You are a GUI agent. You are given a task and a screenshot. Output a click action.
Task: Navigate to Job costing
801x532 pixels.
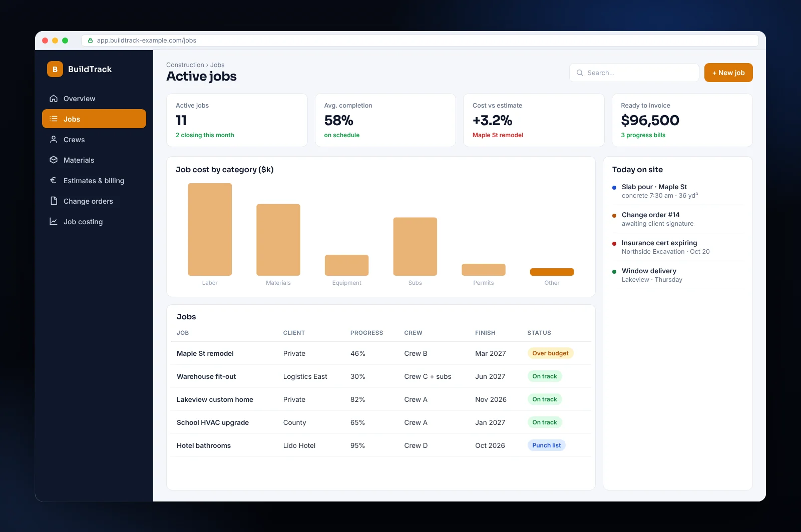click(94, 222)
